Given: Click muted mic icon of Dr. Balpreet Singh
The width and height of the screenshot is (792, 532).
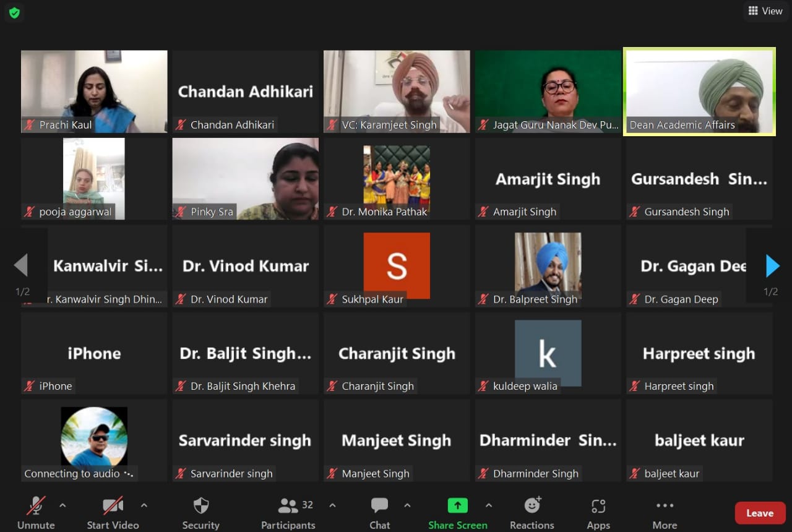Looking at the screenshot, I should [x=483, y=299].
